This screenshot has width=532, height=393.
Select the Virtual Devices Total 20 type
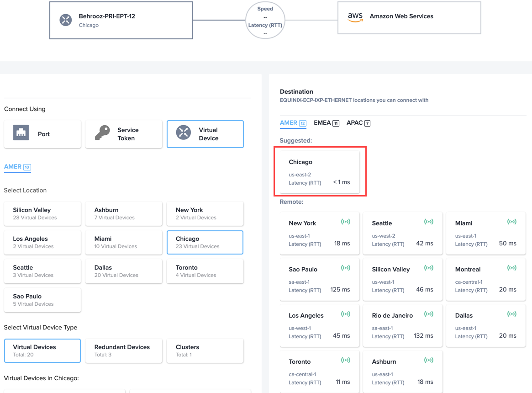tap(42, 351)
